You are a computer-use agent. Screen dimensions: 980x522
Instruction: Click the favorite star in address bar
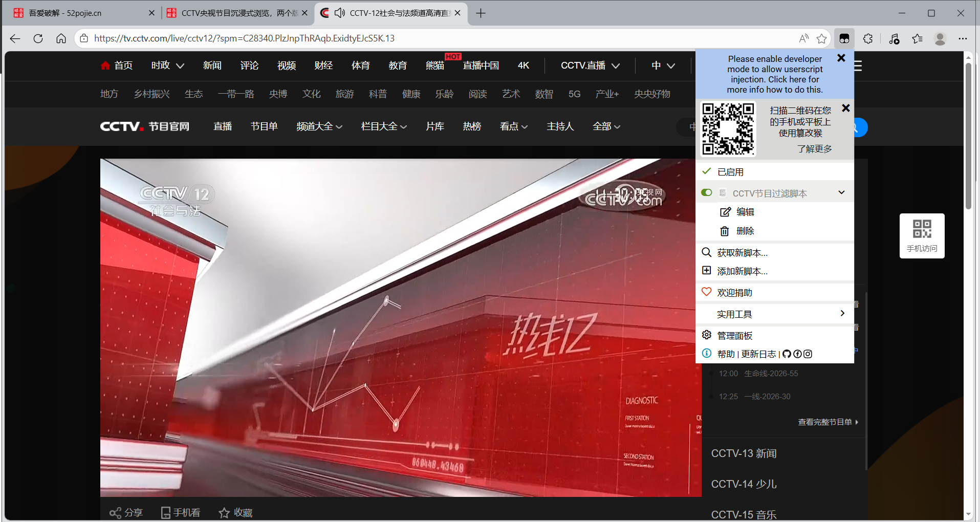[821, 38]
